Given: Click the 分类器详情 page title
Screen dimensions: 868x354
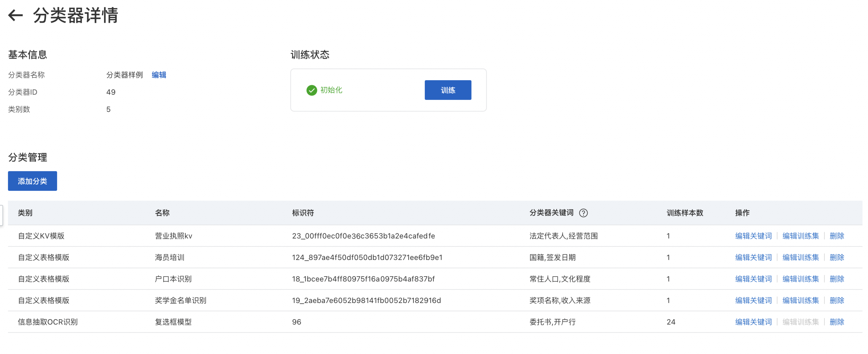Looking at the screenshot, I should 76,15.
